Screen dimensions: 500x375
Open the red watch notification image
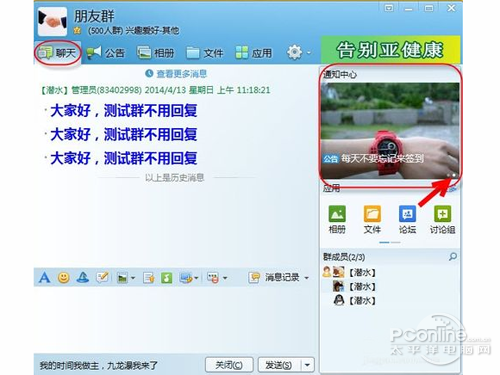click(x=390, y=131)
